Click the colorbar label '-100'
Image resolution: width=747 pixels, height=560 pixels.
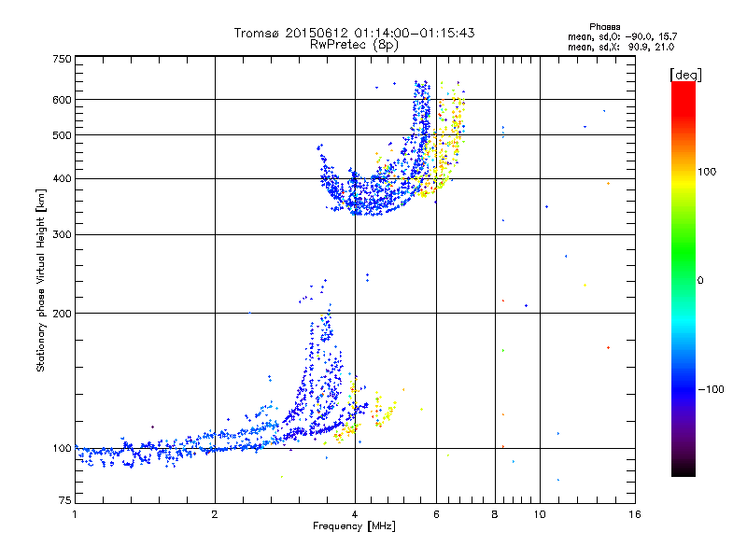tap(711, 389)
